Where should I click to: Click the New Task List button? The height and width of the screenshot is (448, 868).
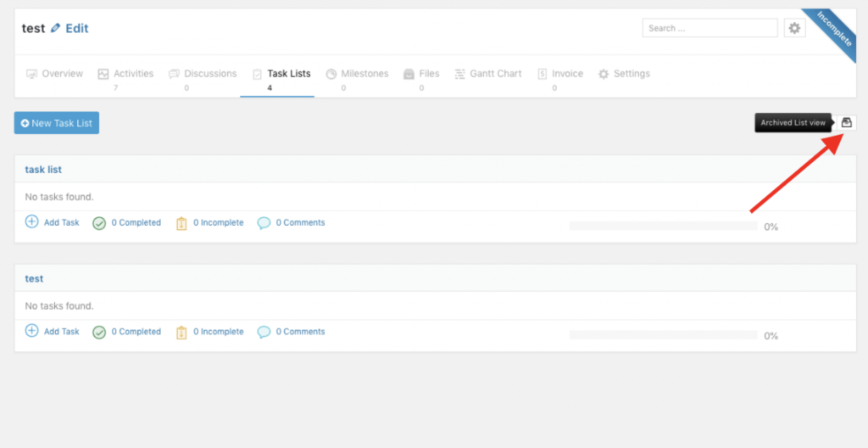click(x=57, y=123)
